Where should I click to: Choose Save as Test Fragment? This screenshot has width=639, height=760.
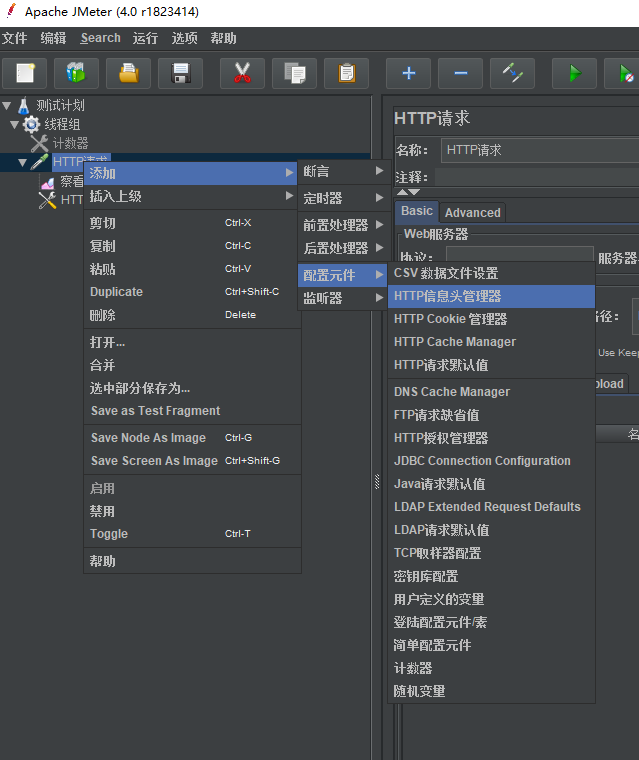[x=192, y=411]
